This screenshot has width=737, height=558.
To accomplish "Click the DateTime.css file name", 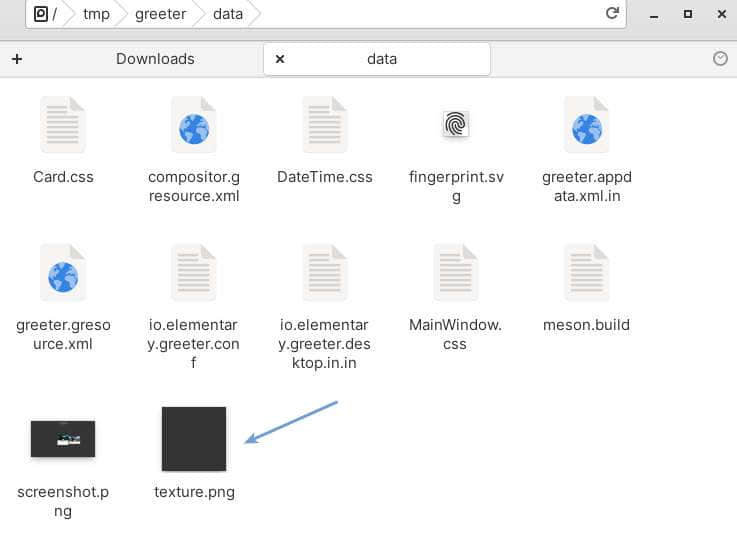I will coord(325,177).
